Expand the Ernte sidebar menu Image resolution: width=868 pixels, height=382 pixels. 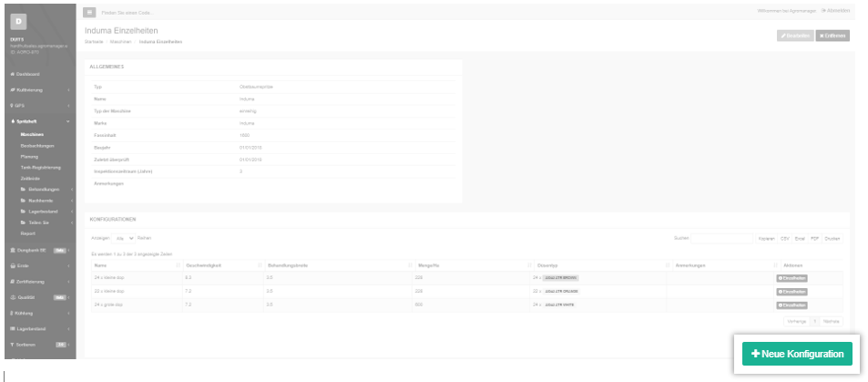click(40, 265)
